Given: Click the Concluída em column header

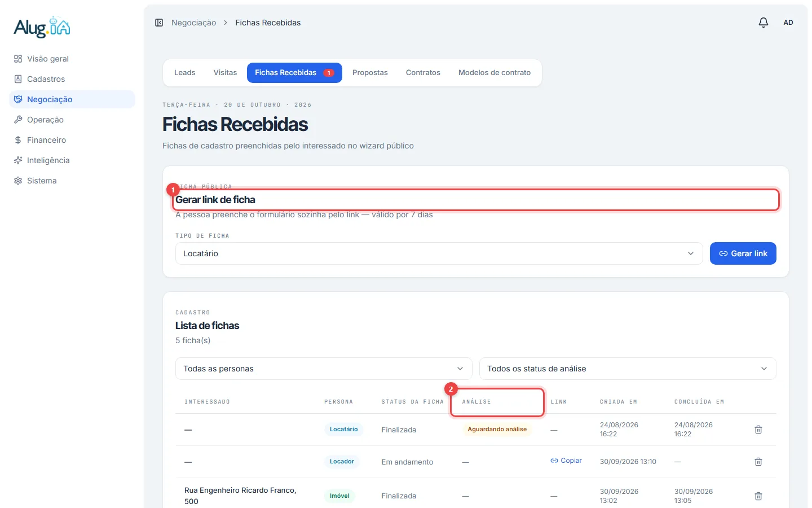Looking at the screenshot, I should click(x=699, y=402).
